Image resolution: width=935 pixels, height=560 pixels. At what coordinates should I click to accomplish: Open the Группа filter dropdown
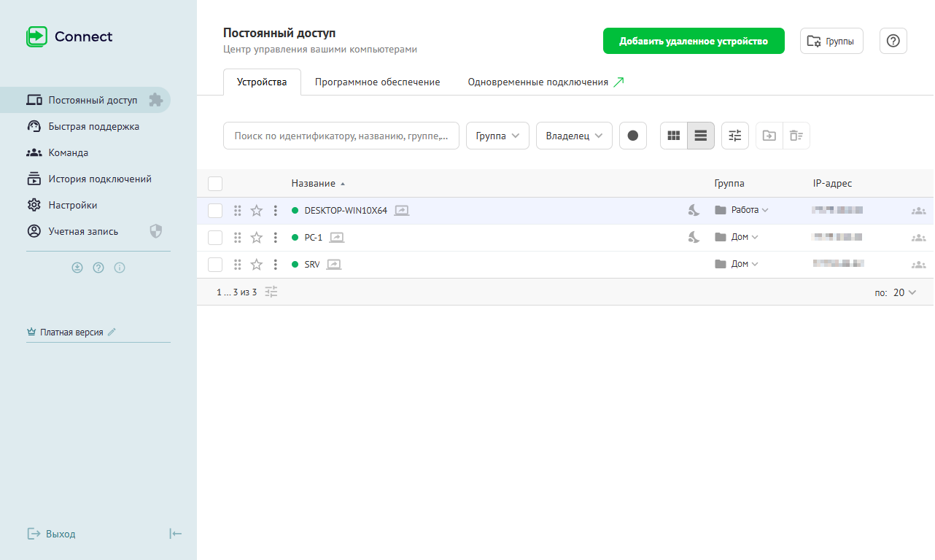coord(497,136)
